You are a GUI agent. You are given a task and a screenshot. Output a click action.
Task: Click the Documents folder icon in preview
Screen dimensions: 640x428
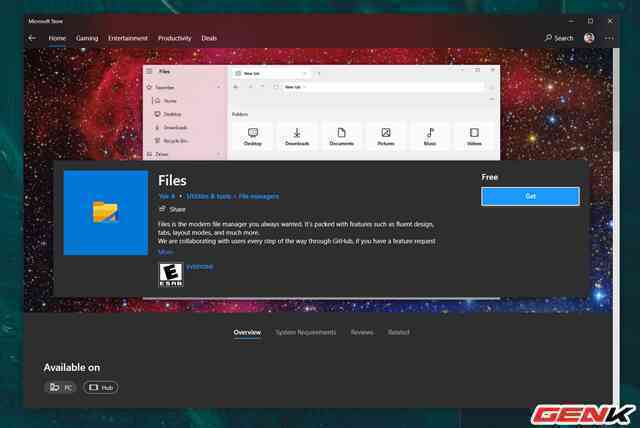(342, 137)
